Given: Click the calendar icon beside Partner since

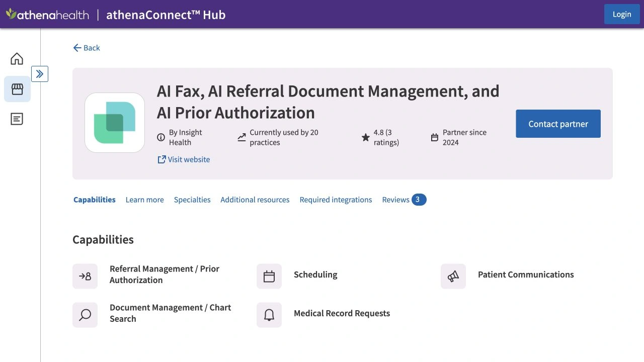Looking at the screenshot, I should [x=435, y=137].
